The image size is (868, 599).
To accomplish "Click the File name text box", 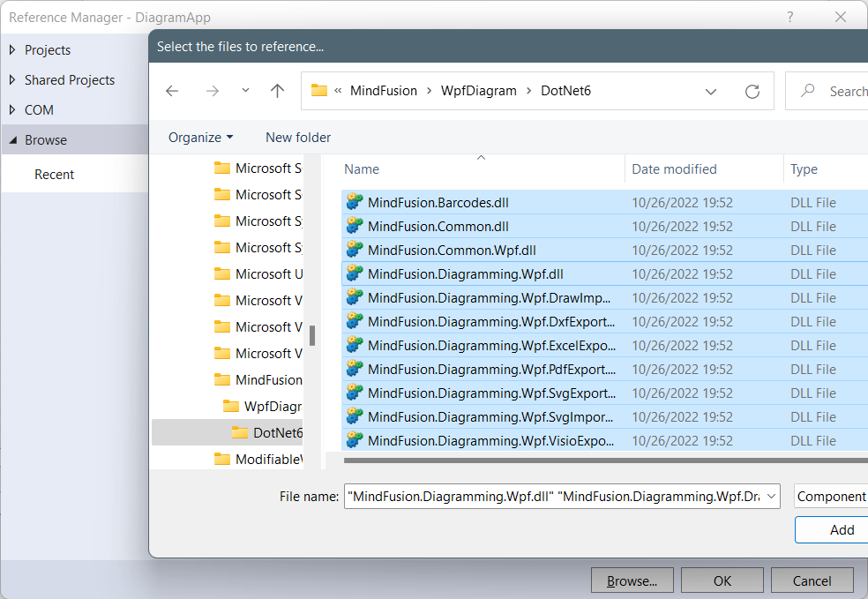I will pos(554,497).
